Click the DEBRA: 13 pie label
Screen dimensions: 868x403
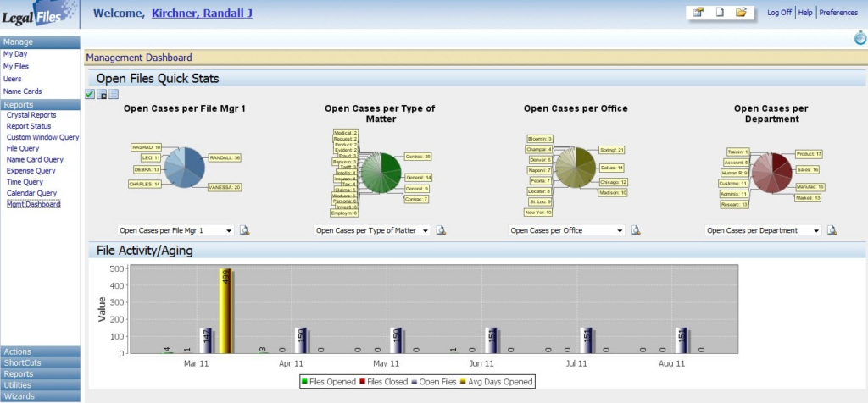coord(147,169)
